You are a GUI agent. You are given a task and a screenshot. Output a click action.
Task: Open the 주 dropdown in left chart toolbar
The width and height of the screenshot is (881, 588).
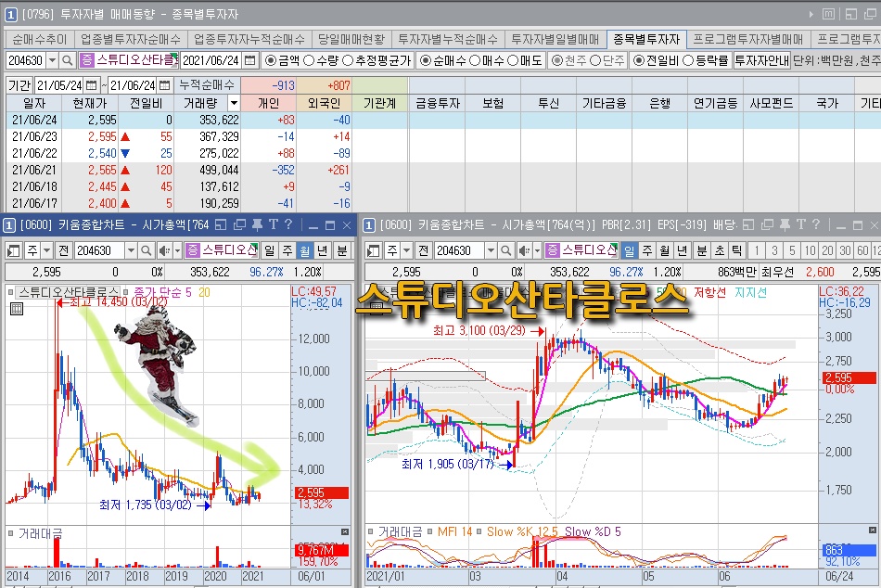click(46, 250)
